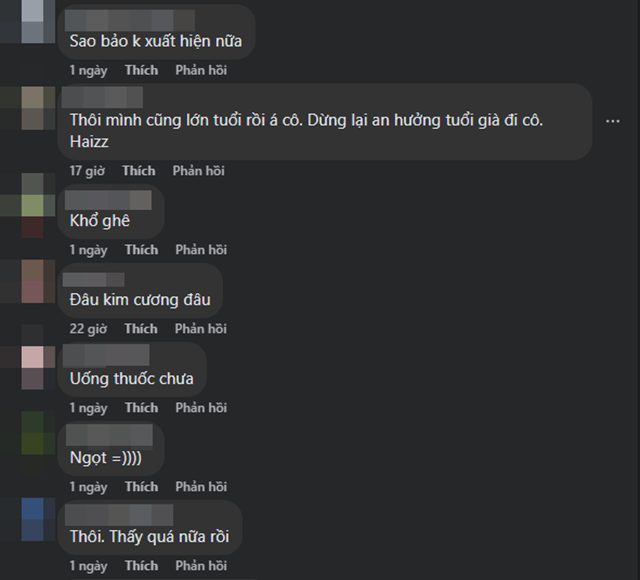
Task: Like the comment "Sao bảo k xuất hiện nữa"
Action: tap(141, 70)
